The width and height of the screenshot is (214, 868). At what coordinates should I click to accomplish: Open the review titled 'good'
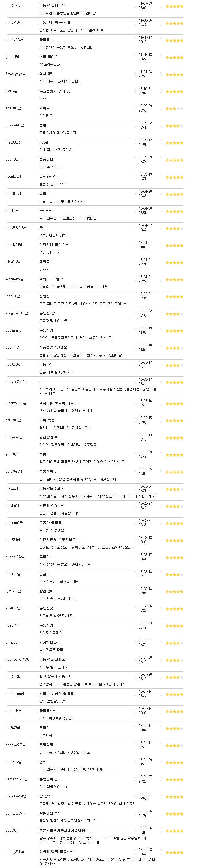pyautogui.click(x=44, y=142)
